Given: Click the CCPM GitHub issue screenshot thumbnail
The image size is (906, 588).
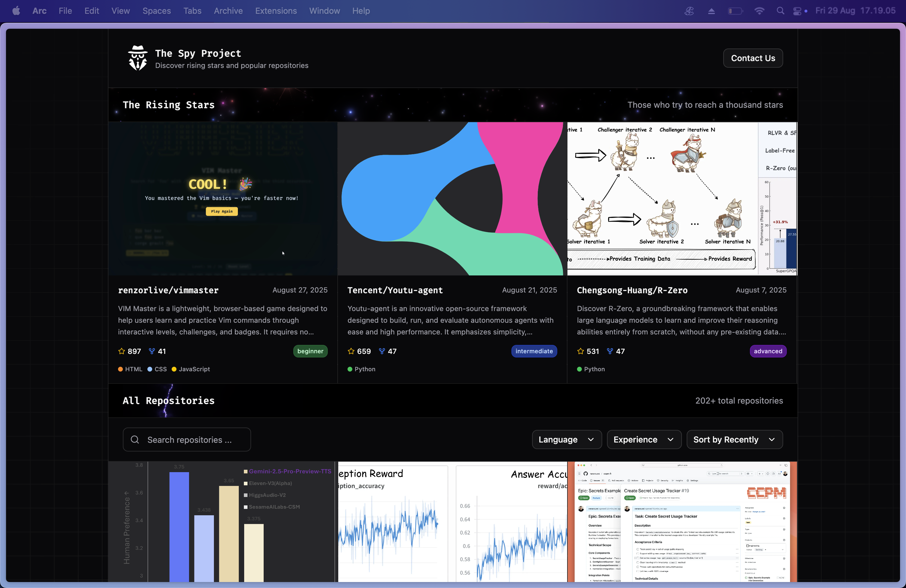Looking at the screenshot, I should tap(682, 522).
